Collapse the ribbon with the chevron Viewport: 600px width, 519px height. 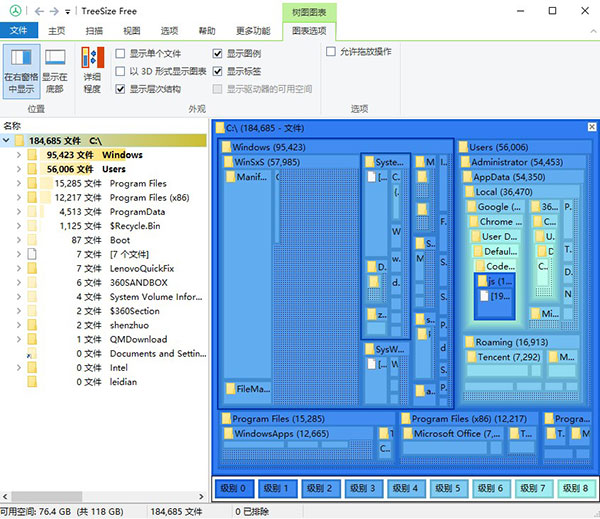pyautogui.click(x=593, y=31)
